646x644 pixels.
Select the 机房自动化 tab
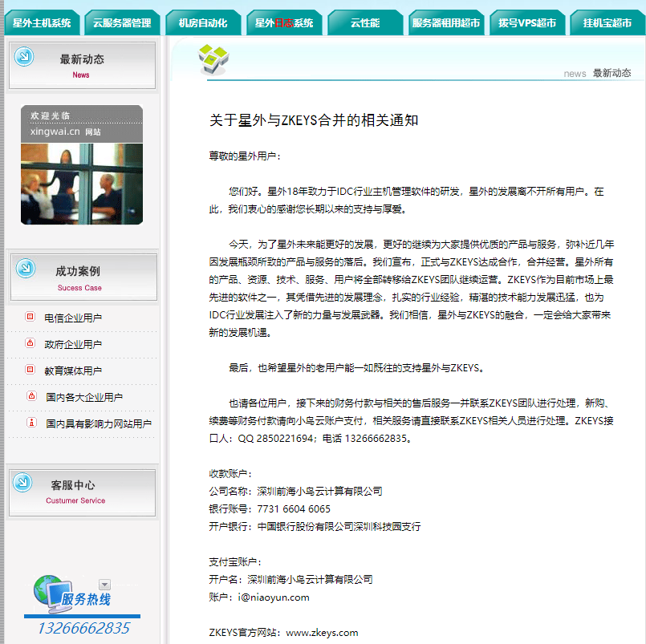click(203, 22)
